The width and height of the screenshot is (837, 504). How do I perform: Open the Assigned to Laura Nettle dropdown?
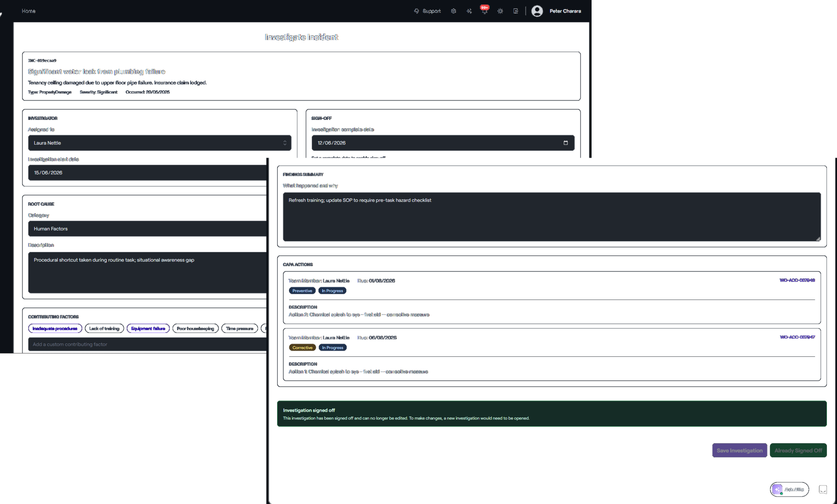click(159, 143)
